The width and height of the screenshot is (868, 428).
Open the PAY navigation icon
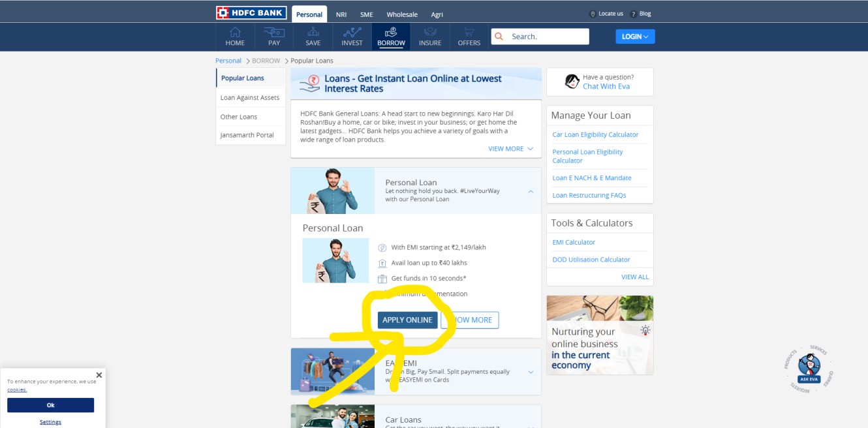click(274, 33)
